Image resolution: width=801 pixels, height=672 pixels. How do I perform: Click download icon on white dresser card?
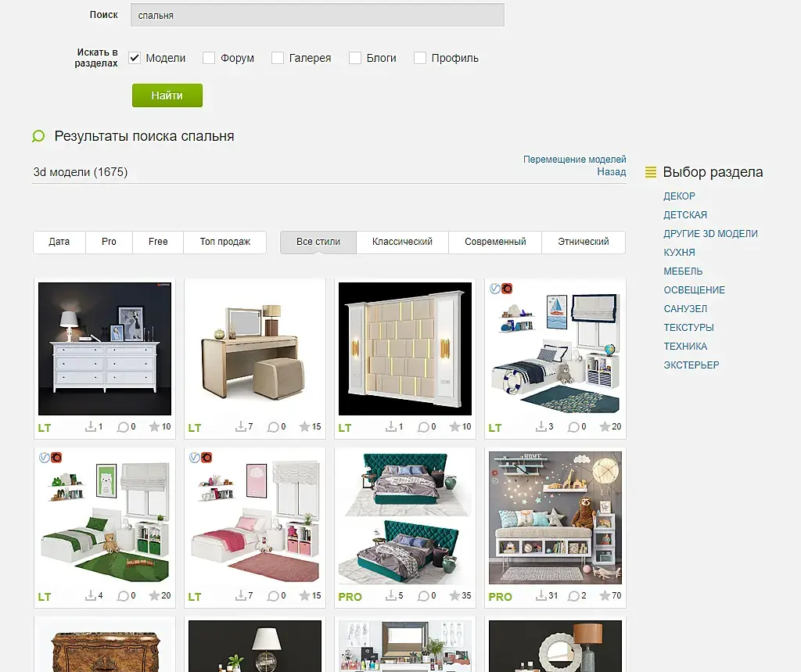coord(91,426)
